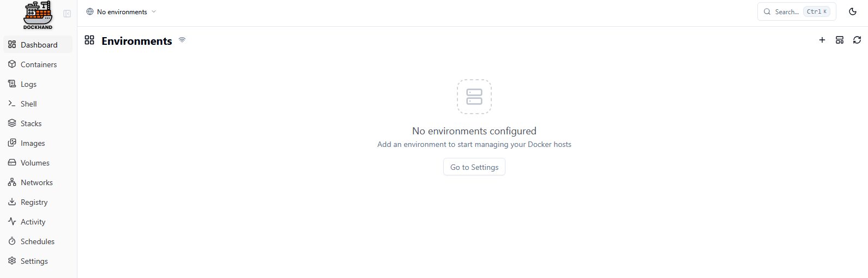Viewport: 868px width, 278px height.
Task: Open the Volumes section
Action: click(x=34, y=163)
